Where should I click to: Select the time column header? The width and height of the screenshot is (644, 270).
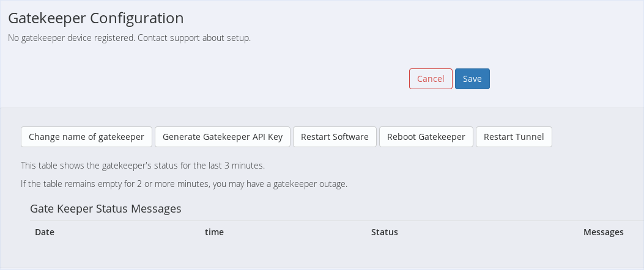coord(214,232)
